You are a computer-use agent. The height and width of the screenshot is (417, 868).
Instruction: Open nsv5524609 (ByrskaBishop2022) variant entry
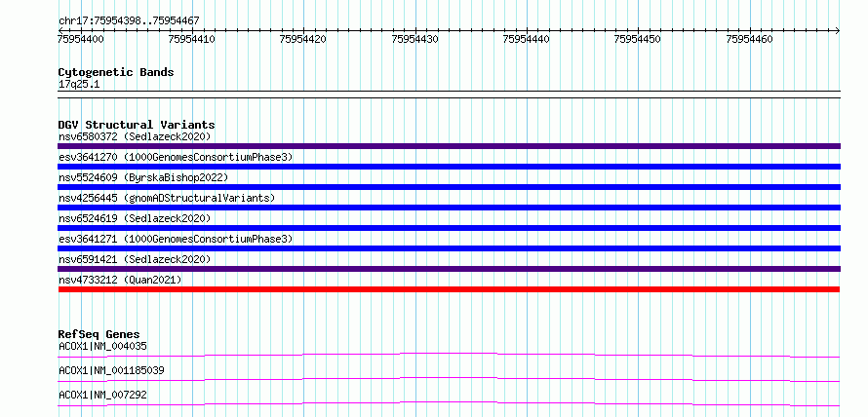(x=143, y=177)
